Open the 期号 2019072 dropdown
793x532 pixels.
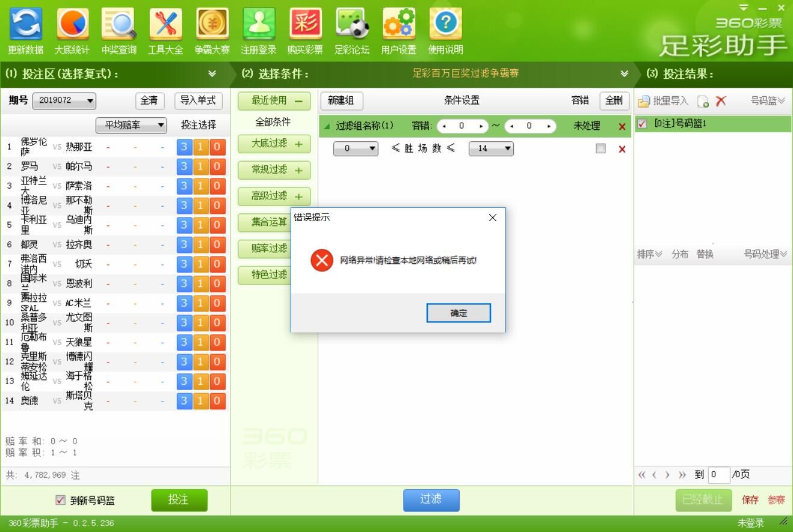point(64,100)
